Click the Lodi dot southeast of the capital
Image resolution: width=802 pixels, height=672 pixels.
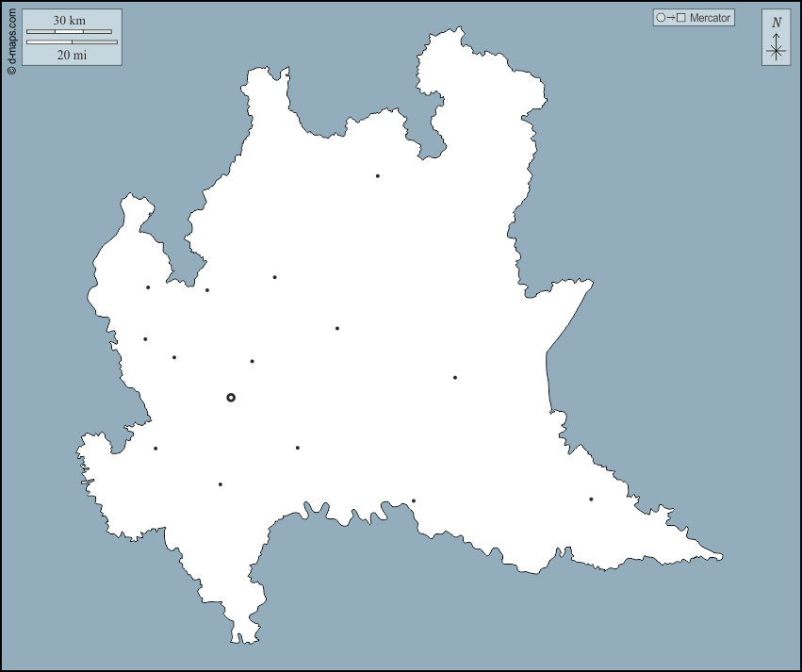pos(298,449)
